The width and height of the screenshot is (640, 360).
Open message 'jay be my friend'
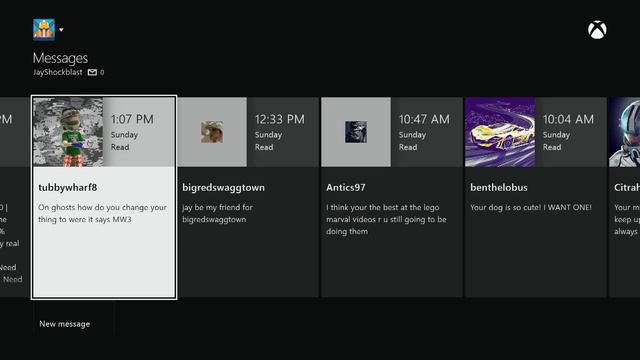(x=217, y=213)
